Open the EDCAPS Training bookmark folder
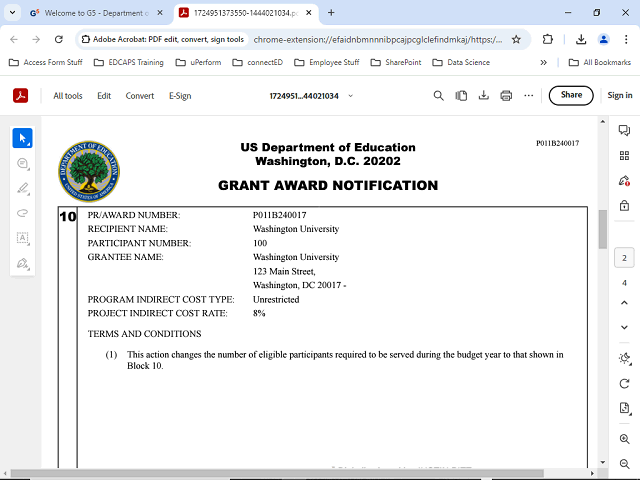The image size is (640, 480). (x=129, y=62)
